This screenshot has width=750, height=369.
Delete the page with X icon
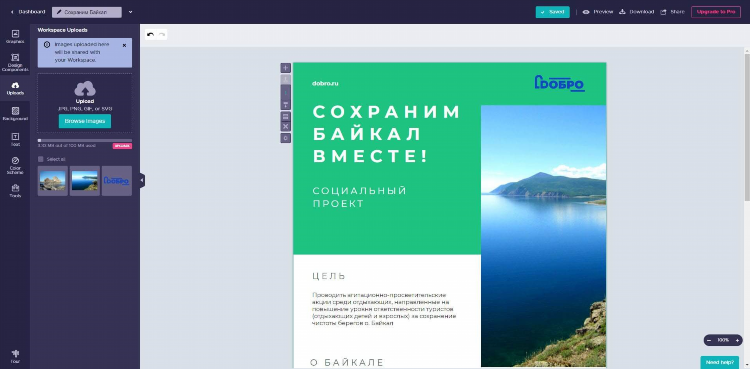coord(286,126)
